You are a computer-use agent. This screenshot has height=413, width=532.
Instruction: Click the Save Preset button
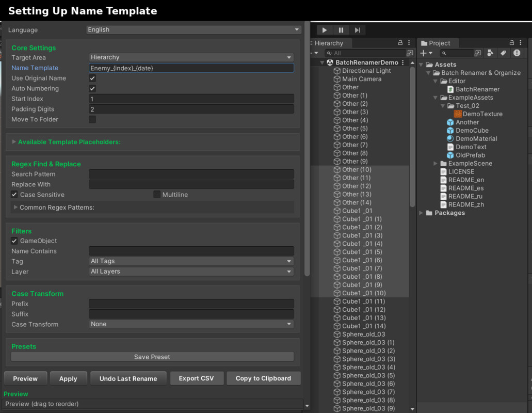point(152,357)
